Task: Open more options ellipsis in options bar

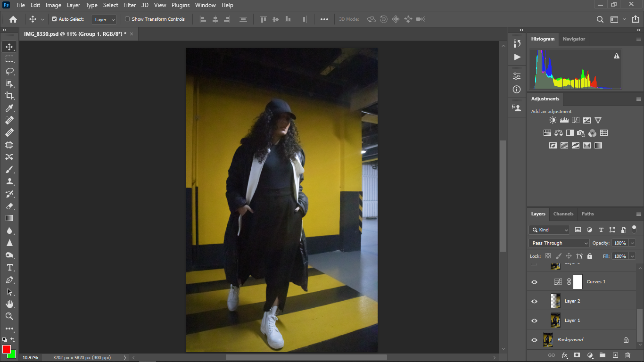Action: 324,19
